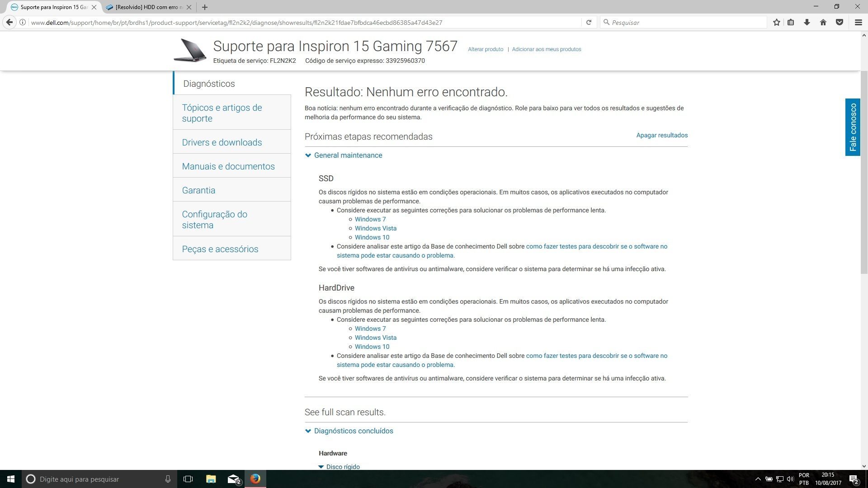The image size is (868, 488).
Task: Open the Garantia section
Action: (232, 190)
